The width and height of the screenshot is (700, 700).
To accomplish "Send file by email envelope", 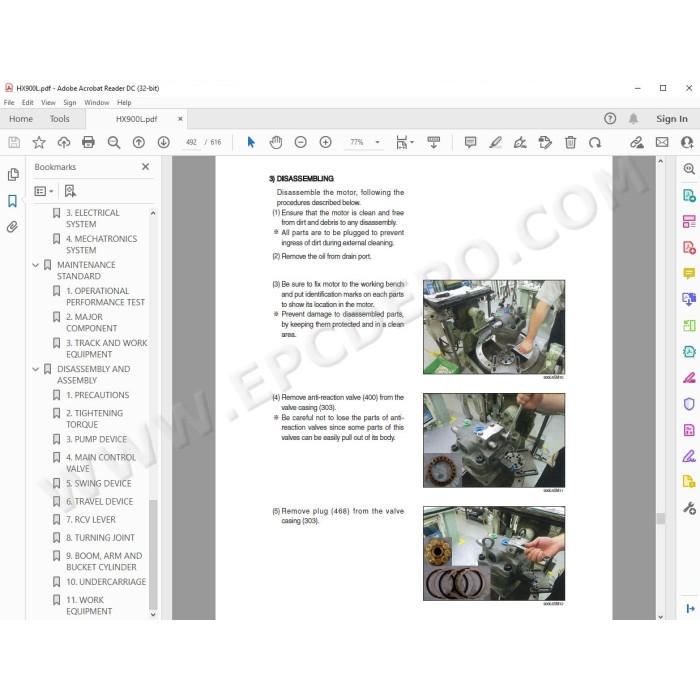I will click(662, 142).
